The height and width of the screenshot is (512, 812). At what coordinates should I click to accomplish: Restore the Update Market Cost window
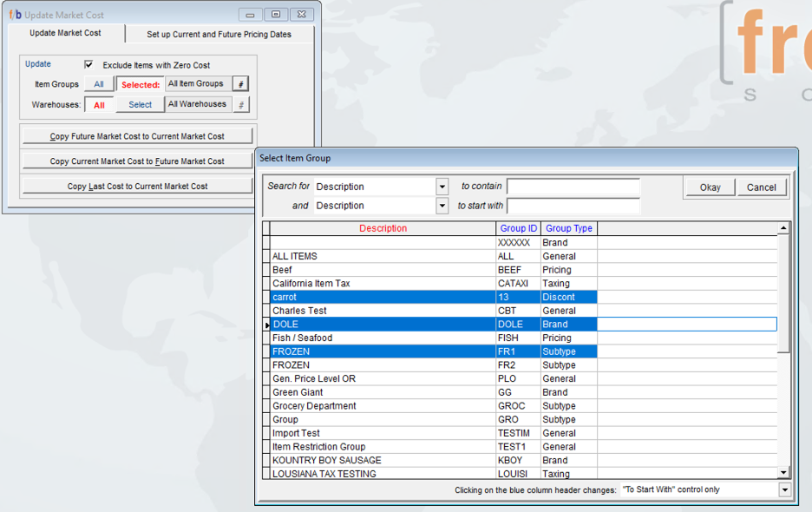point(276,15)
